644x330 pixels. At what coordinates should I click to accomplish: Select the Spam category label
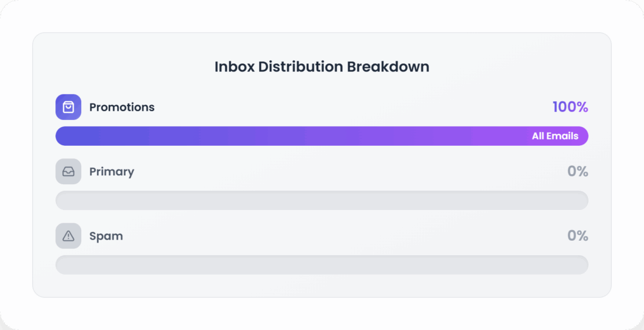tap(106, 236)
